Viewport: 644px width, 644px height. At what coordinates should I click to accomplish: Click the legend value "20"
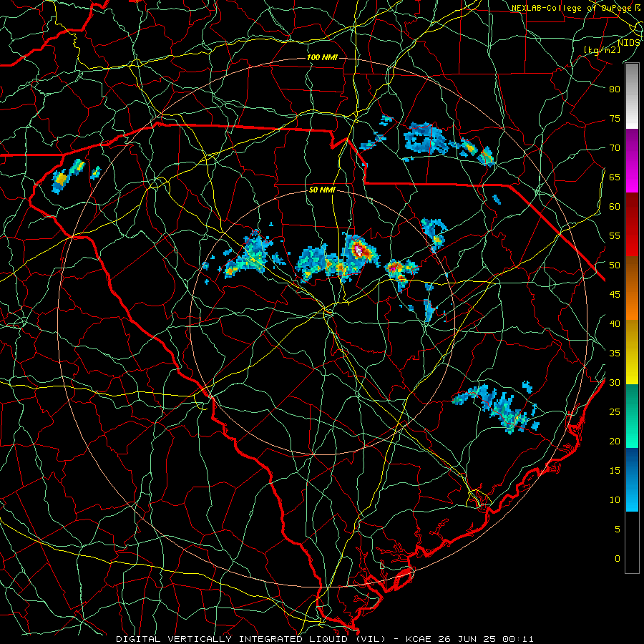[x=615, y=441]
